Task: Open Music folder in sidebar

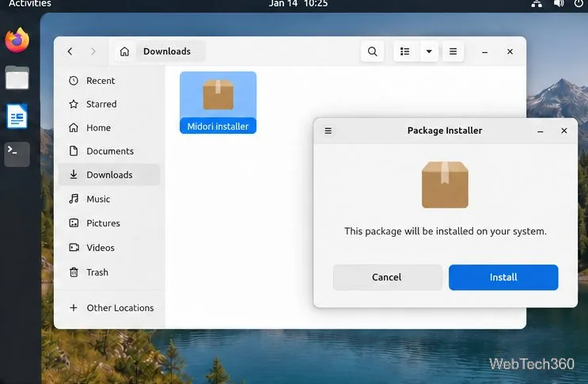Action: (x=109, y=199)
